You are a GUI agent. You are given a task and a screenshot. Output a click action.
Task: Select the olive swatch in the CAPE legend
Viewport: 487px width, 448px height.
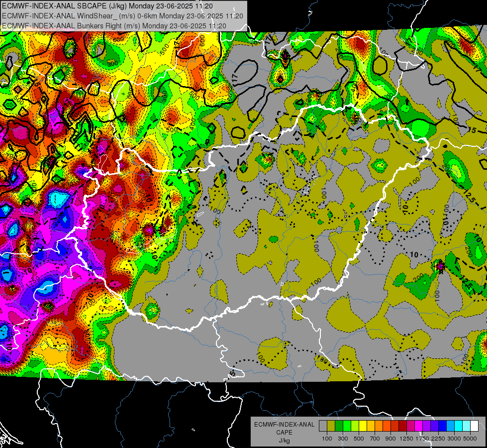pyautogui.click(x=331, y=426)
